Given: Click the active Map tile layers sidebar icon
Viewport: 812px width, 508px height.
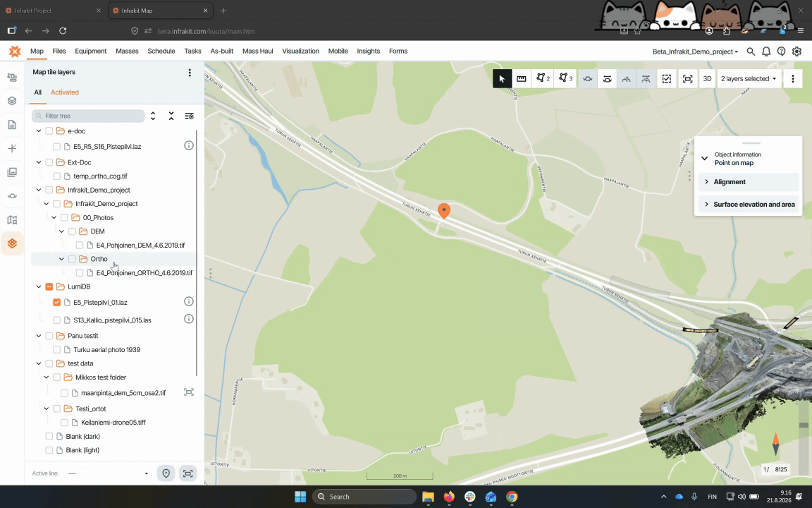Looking at the screenshot, I should coord(12,243).
